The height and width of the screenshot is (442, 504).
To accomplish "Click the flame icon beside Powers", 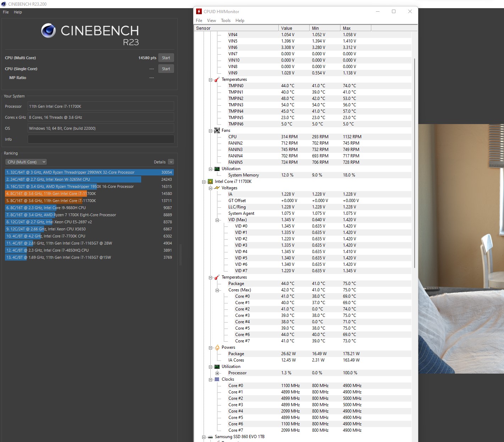I will click(x=217, y=347).
